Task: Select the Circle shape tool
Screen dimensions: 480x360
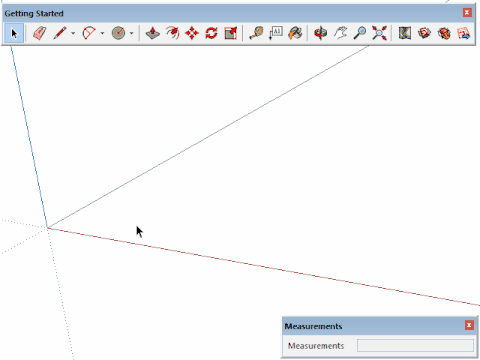Action: (118, 33)
